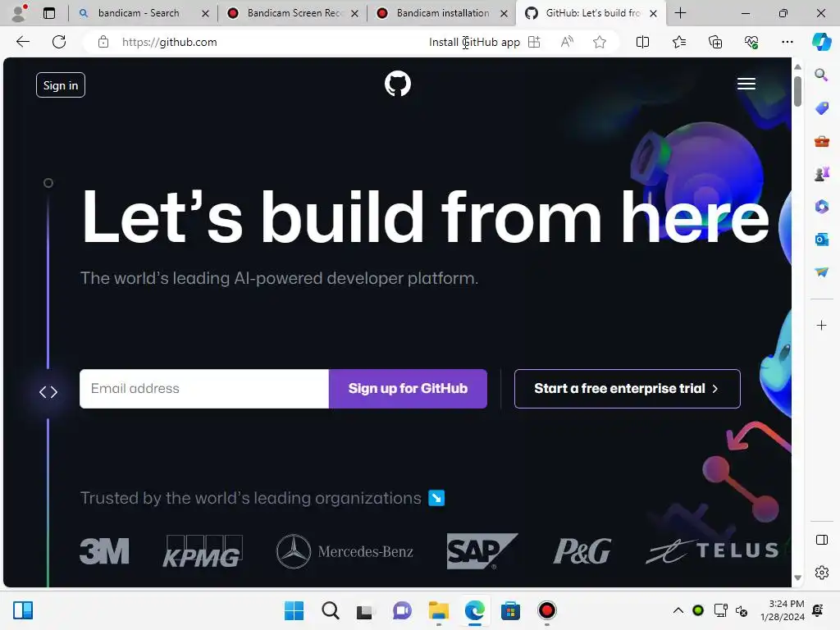
Task: Open tab actions menu
Action: (x=48, y=13)
